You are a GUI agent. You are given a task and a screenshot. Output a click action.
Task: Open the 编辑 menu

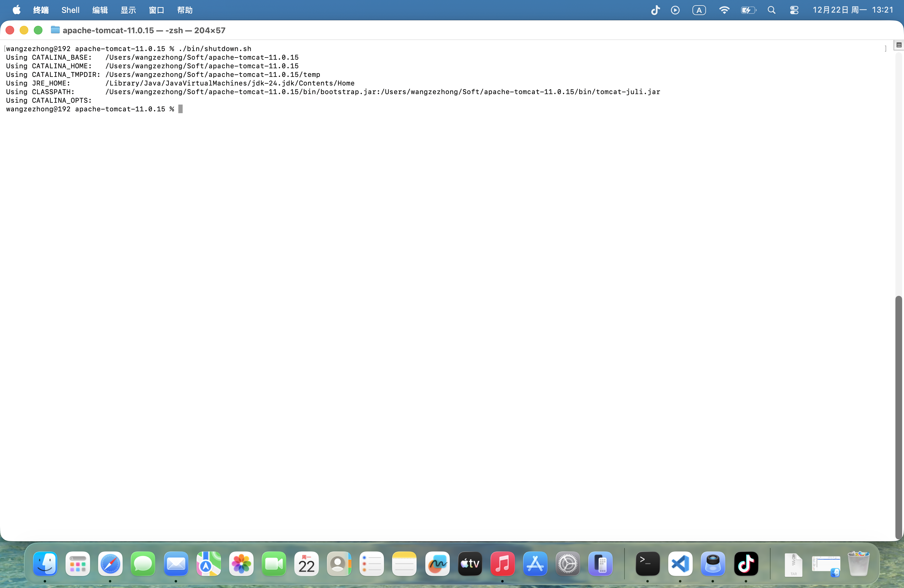point(100,10)
